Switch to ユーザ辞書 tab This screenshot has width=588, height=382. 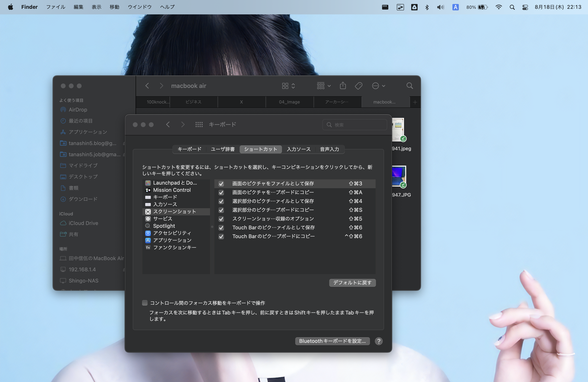pyautogui.click(x=223, y=149)
